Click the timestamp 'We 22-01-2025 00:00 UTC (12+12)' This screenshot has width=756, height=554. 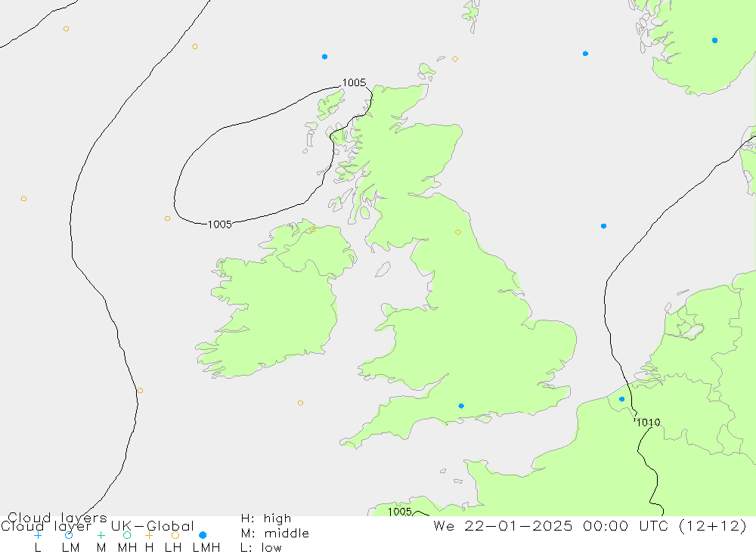coord(590,525)
